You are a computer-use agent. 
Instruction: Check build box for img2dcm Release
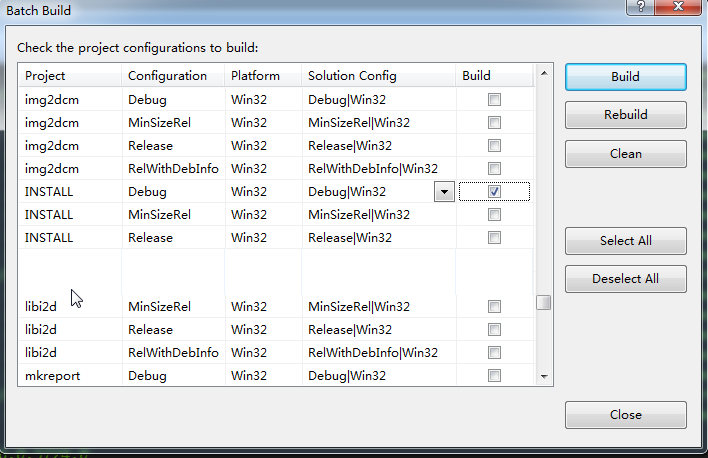[x=494, y=145]
